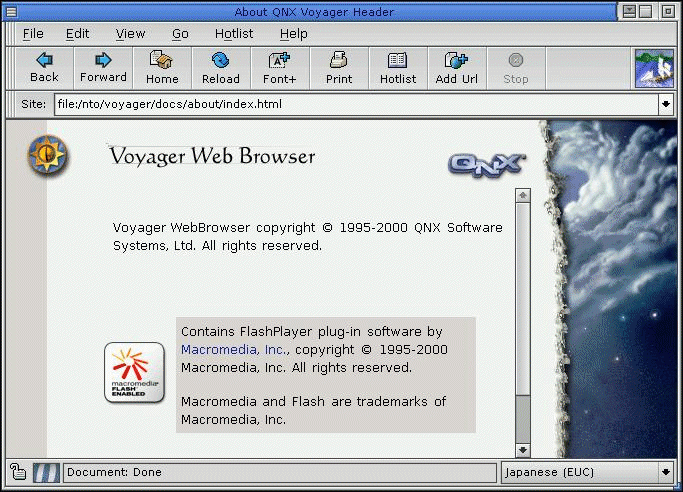The width and height of the screenshot is (683, 492).
Task: Click the Forward arrow toolbar button
Action: pos(103,68)
